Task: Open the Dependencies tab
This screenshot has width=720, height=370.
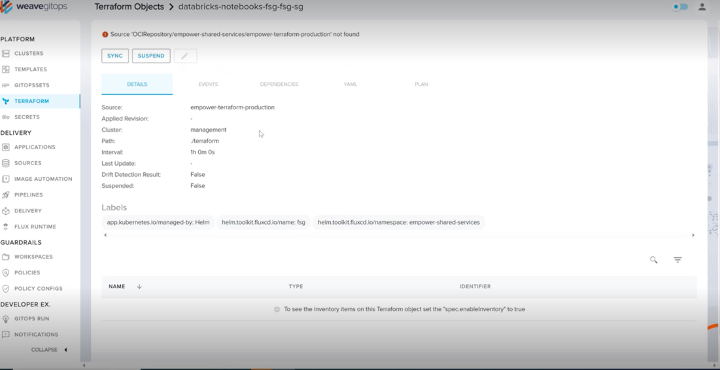Action: 279,84
